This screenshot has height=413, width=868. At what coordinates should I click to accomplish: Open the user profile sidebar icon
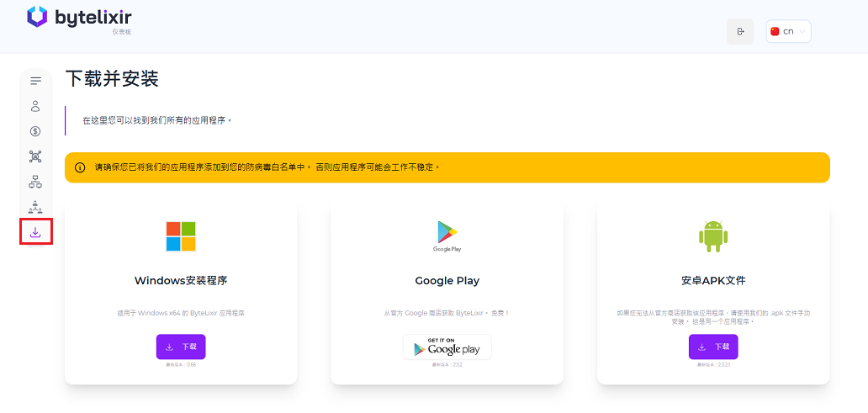(x=35, y=106)
